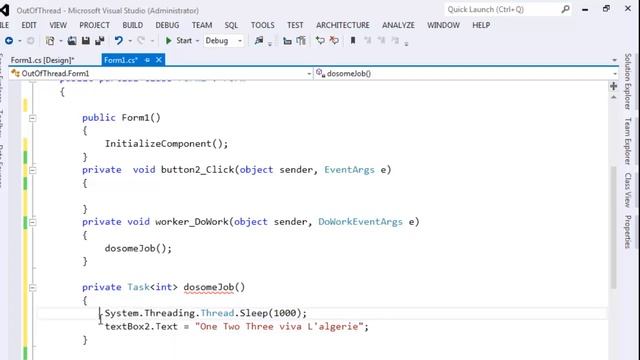Close the Form1.cs tab
The width and height of the screenshot is (640, 360).
click(159, 60)
